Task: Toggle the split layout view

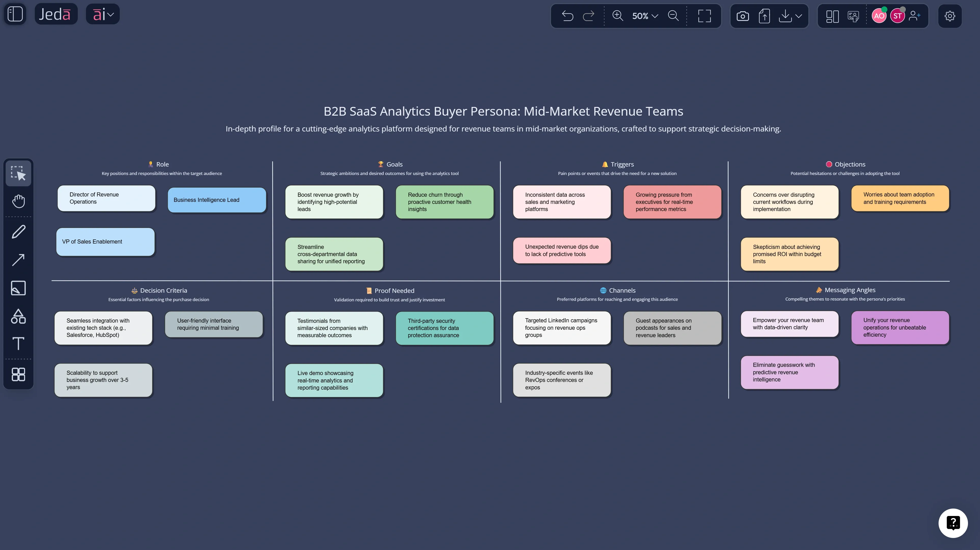Action: pos(832,16)
